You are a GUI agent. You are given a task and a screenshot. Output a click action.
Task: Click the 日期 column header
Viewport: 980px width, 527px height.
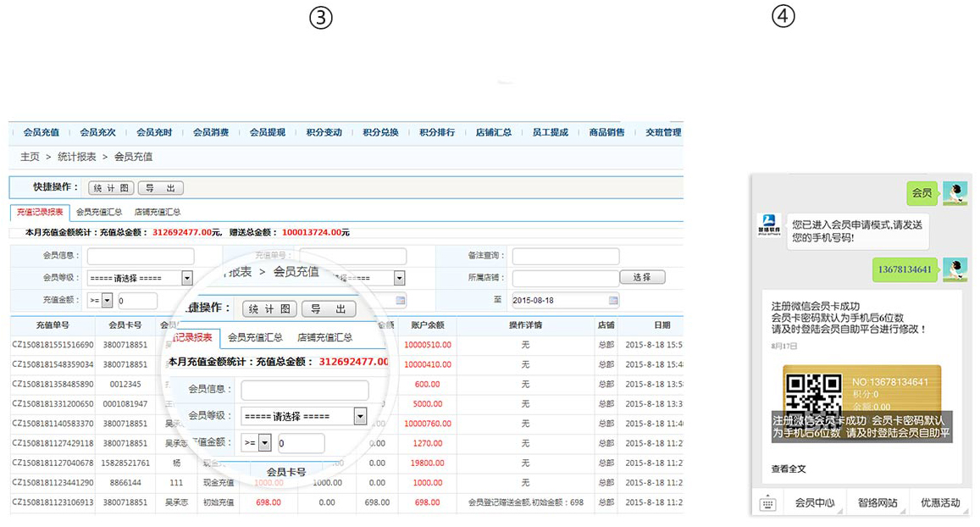(662, 325)
